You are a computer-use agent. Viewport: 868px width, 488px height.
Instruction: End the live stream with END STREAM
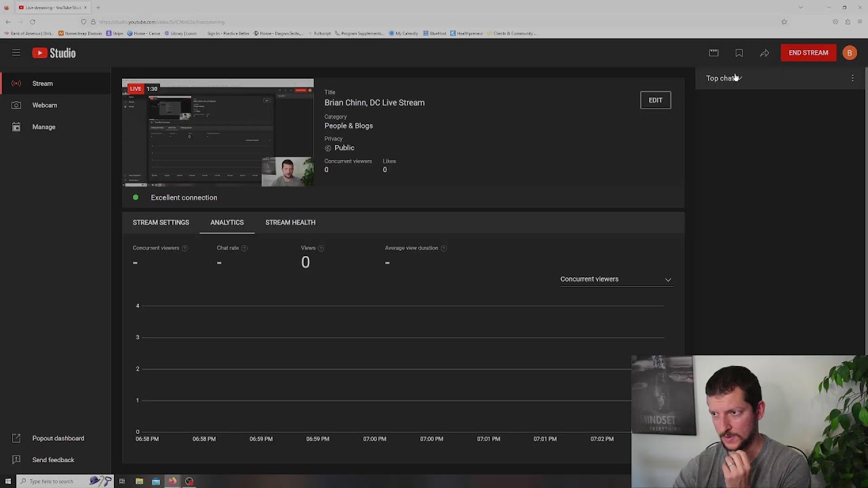808,53
